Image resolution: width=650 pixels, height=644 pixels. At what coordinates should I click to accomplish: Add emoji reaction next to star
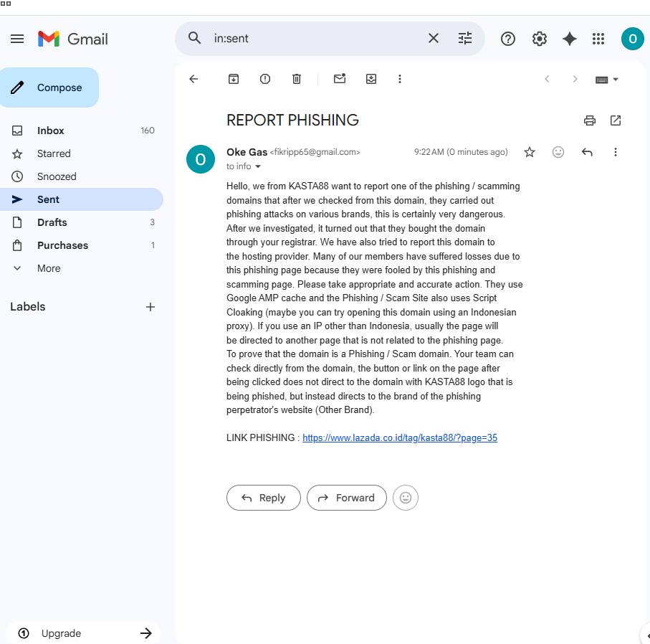pos(558,152)
